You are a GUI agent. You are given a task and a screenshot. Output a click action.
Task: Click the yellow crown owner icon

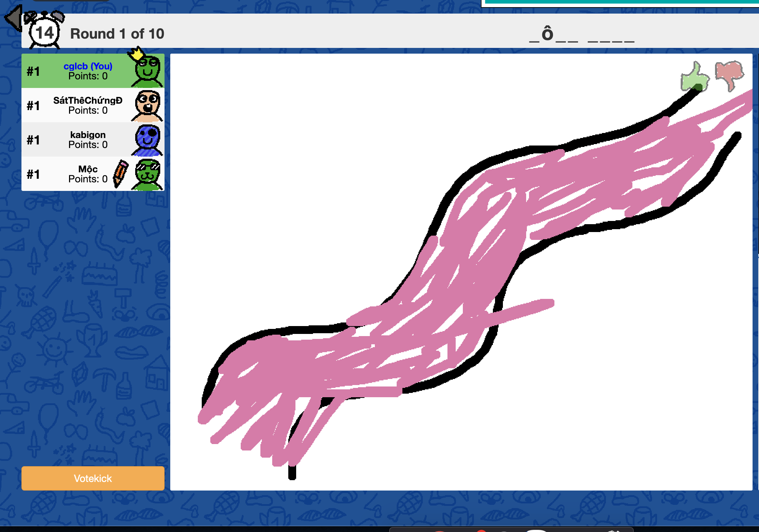[x=136, y=54]
